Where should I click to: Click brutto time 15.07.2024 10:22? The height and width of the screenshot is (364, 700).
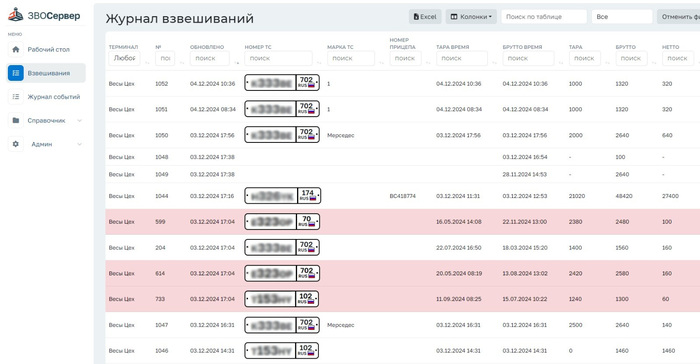pyautogui.click(x=525, y=299)
